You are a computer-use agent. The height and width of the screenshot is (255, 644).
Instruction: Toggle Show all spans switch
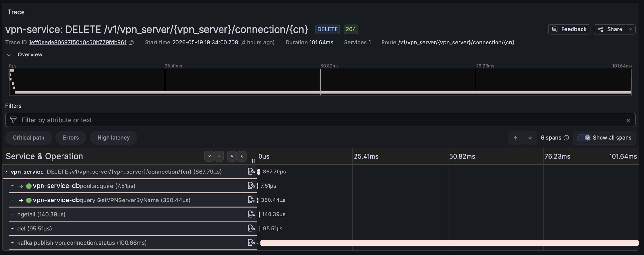point(584,138)
